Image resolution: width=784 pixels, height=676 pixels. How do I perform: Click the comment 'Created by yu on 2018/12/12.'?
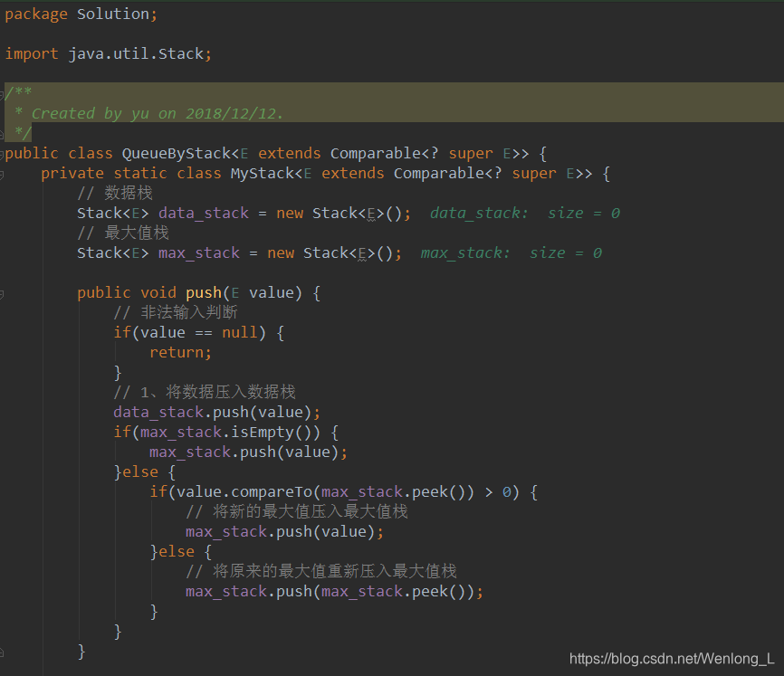[158, 114]
